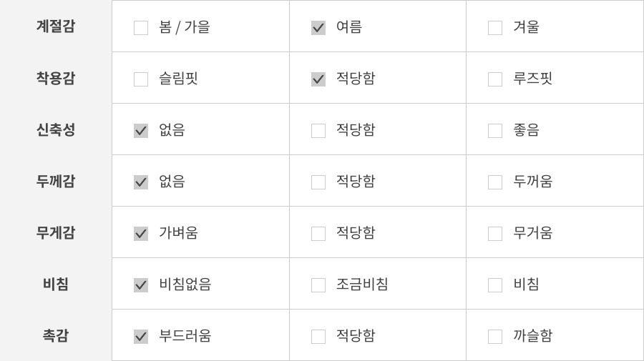Check the 두꺼움 thickness checkbox

click(495, 182)
